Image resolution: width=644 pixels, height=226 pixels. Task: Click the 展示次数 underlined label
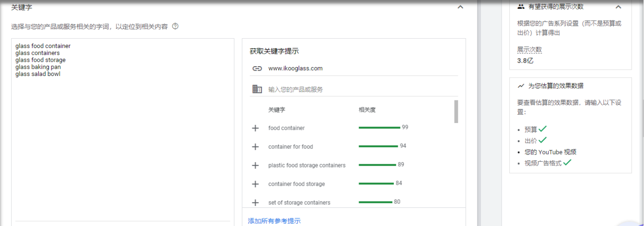(x=529, y=50)
